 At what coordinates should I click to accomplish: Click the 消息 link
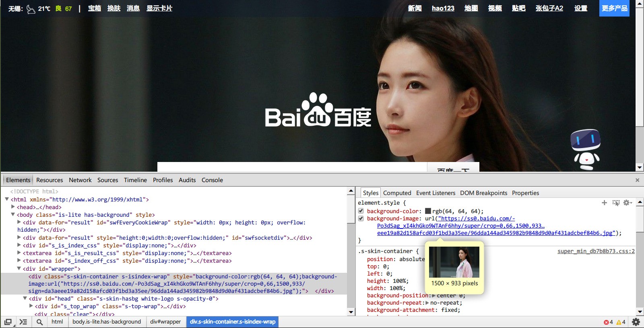click(133, 8)
